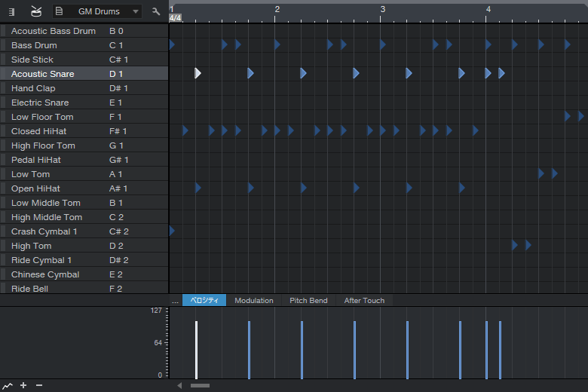Click the horizontal scrollbar thumb
This screenshot has width=588, height=392.
click(200, 385)
